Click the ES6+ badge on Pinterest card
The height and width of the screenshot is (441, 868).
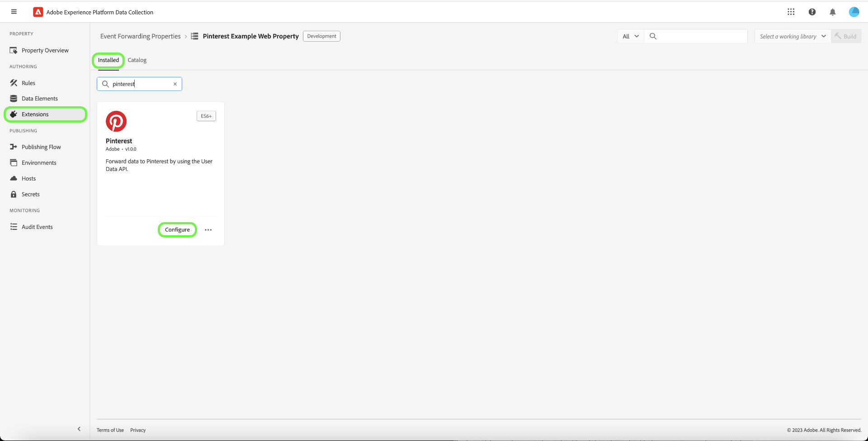pyautogui.click(x=206, y=116)
